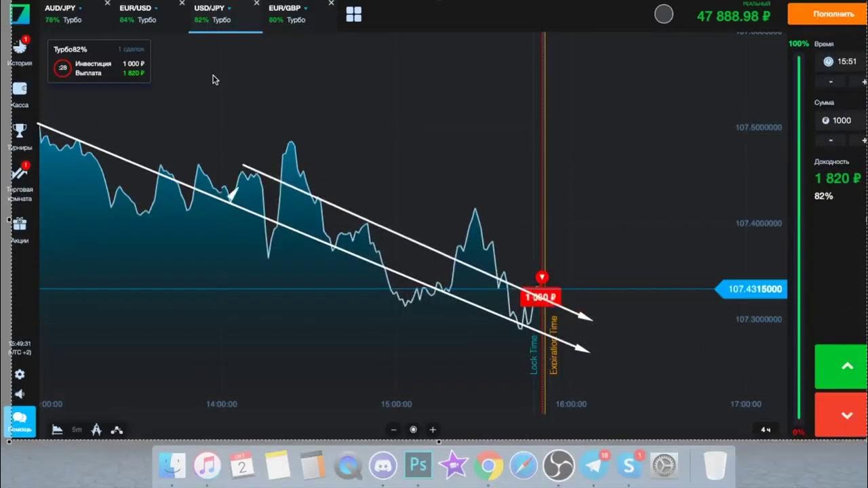Open iTunes from the Dock
Screen dimensions: 868x488
[x=208, y=466]
